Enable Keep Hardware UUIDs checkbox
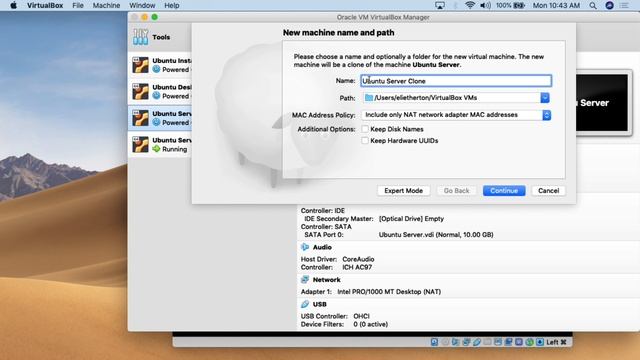Screen dimensions: 640x360 click(365, 140)
